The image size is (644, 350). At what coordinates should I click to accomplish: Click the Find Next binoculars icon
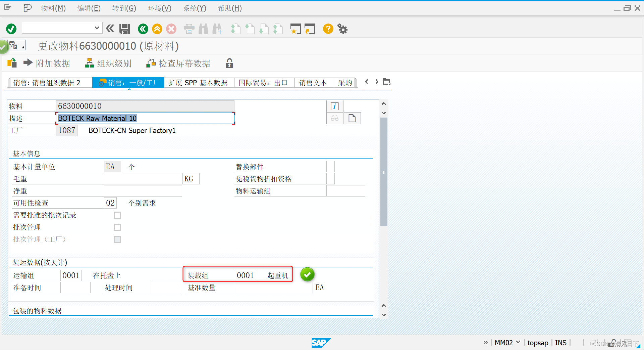point(217,29)
